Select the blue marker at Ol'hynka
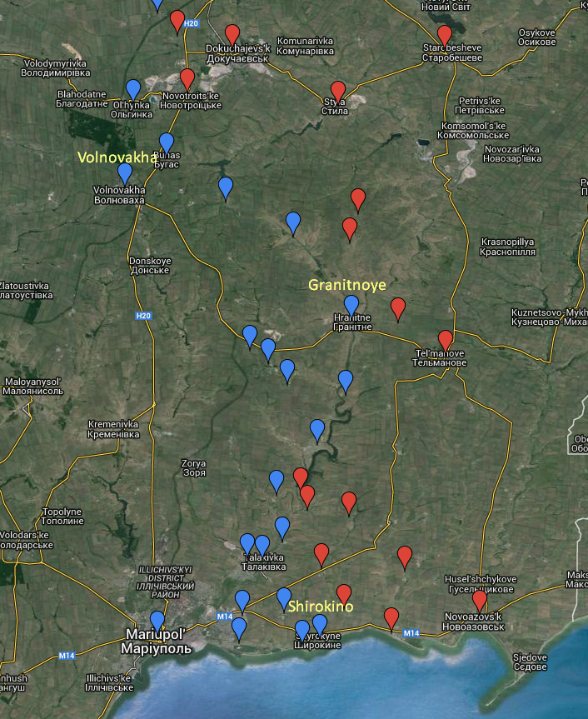This screenshot has width=588, height=719. tap(133, 88)
